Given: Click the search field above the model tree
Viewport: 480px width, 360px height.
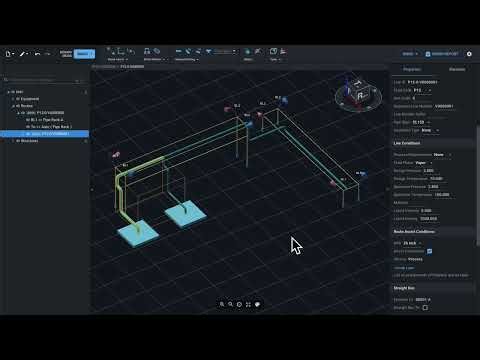Looking at the screenshot, I should coord(43,80).
